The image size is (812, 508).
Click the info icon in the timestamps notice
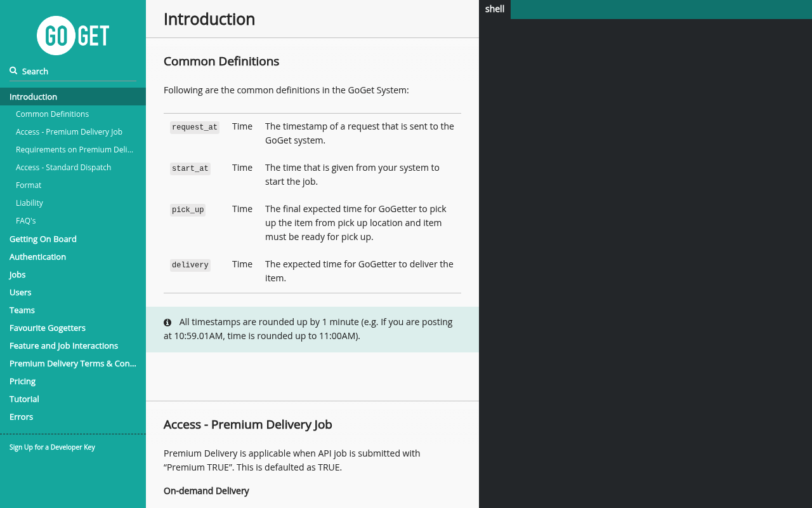[167, 323]
